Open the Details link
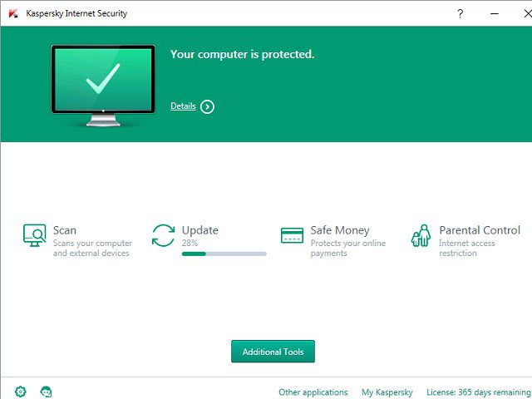Image resolution: width=532 pixels, height=399 pixels. pyautogui.click(x=183, y=106)
